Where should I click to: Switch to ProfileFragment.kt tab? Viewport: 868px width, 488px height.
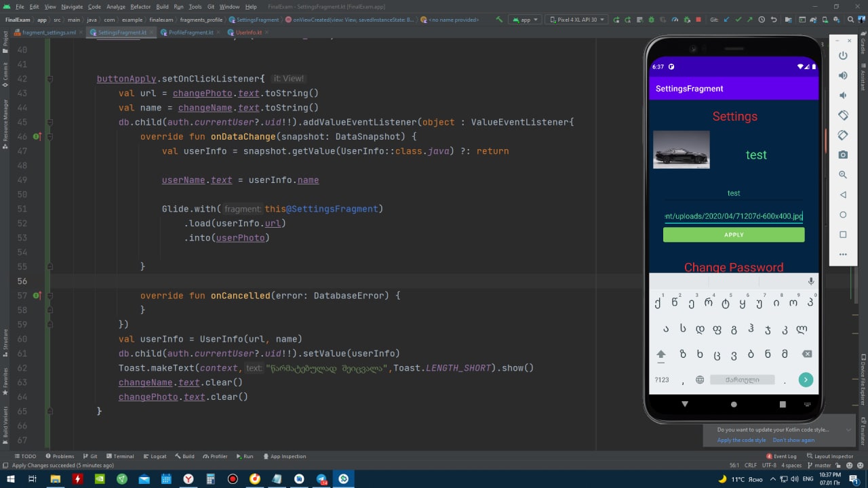pyautogui.click(x=191, y=33)
